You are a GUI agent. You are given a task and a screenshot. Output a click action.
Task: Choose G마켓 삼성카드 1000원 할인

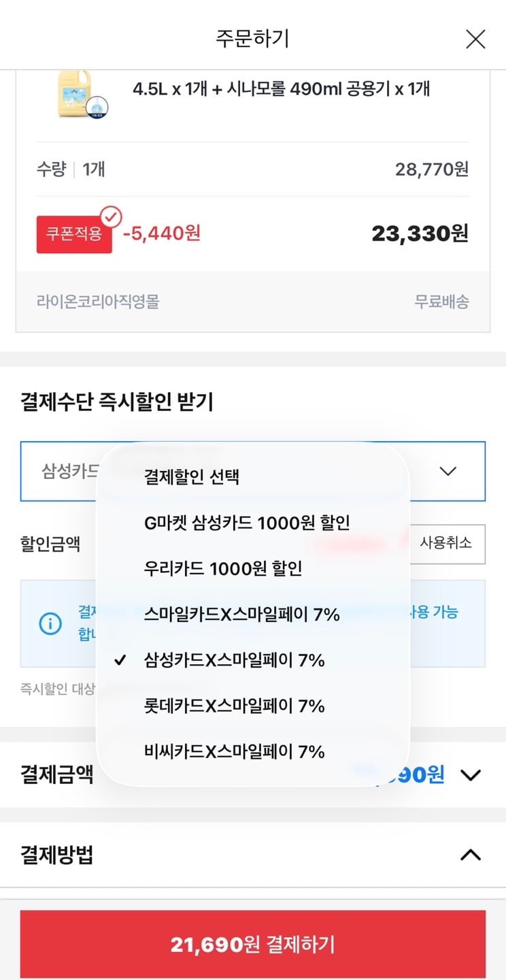pos(247,523)
